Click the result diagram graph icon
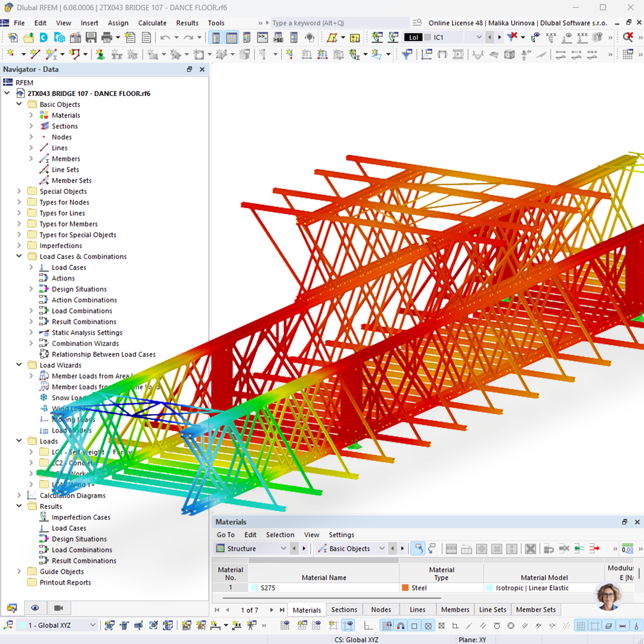The image size is (644, 644). tap(427, 54)
